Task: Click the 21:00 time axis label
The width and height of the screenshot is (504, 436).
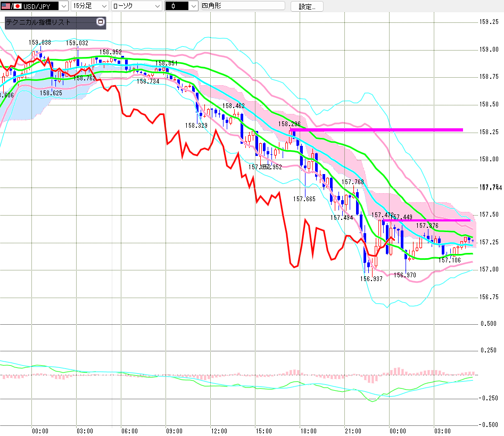Action: tap(353, 431)
